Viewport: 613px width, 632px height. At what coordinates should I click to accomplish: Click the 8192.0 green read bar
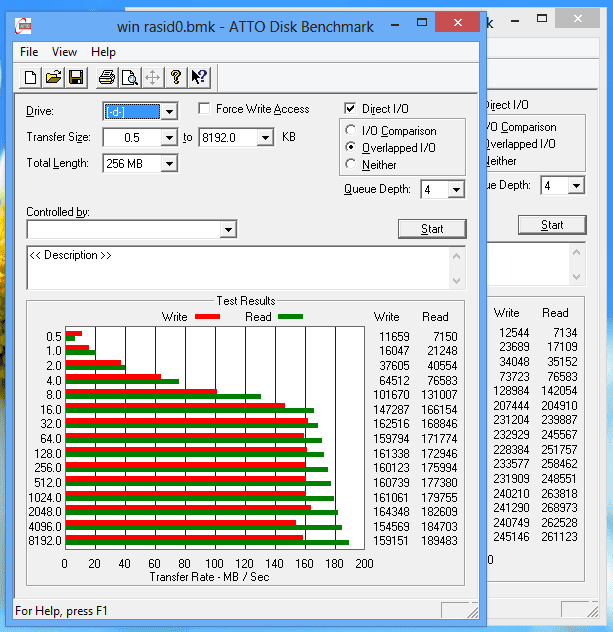pyautogui.click(x=207, y=543)
